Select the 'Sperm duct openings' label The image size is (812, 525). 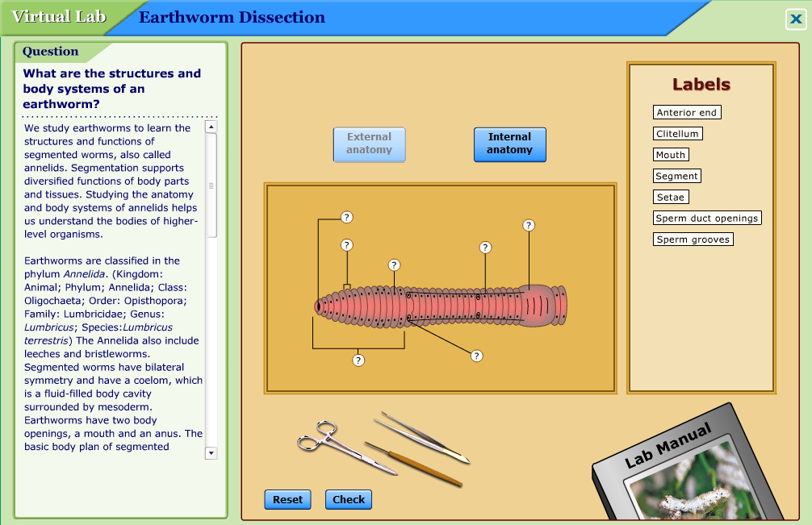click(707, 219)
